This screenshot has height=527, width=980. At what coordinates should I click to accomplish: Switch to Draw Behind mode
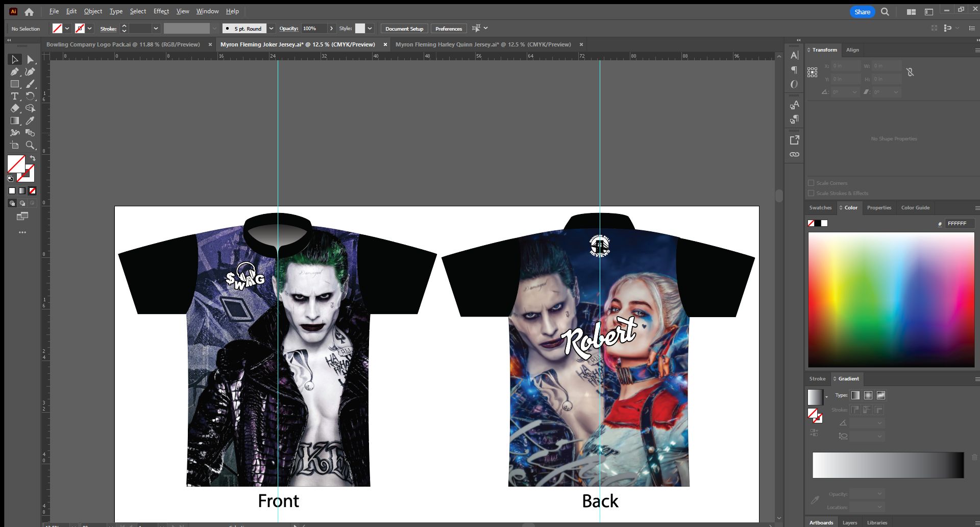click(22, 203)
